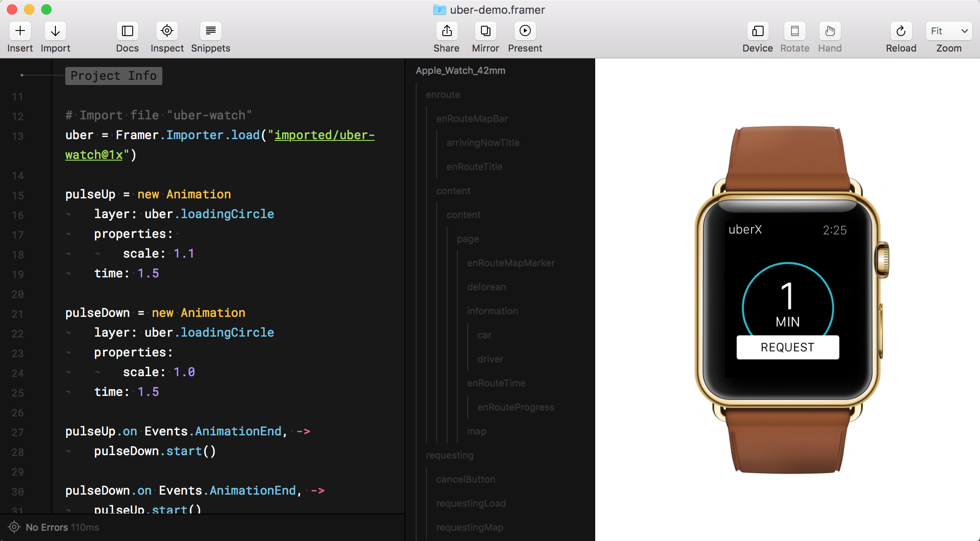Click the error status target icon
Viewport: 980px width, 541px height.
click(x=14, y=527)
